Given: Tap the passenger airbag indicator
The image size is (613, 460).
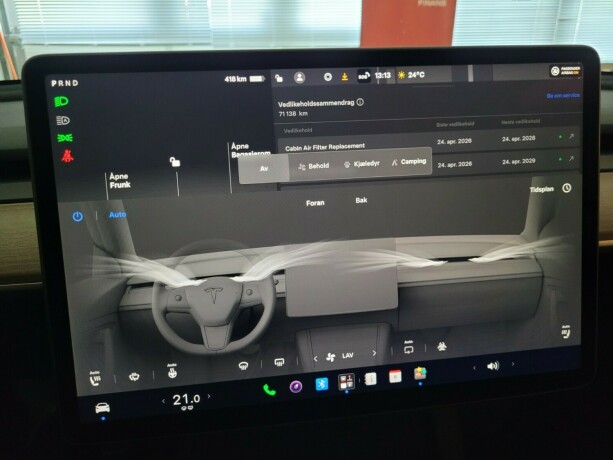Looking at the screenshot, I should point(565,71).
